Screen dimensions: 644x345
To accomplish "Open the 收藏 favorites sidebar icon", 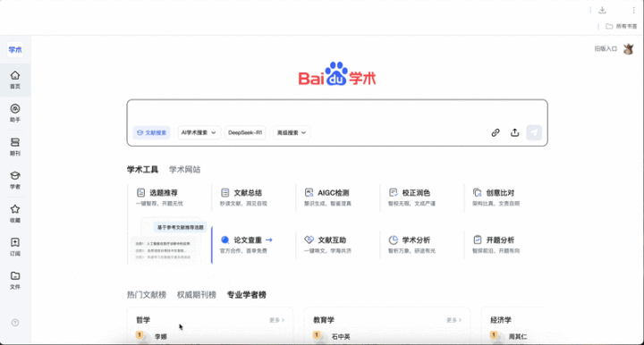I will (15, 214).
